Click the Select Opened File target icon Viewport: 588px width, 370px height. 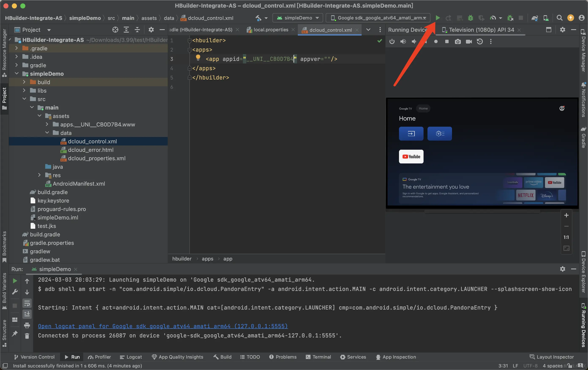tap(115, 30)
